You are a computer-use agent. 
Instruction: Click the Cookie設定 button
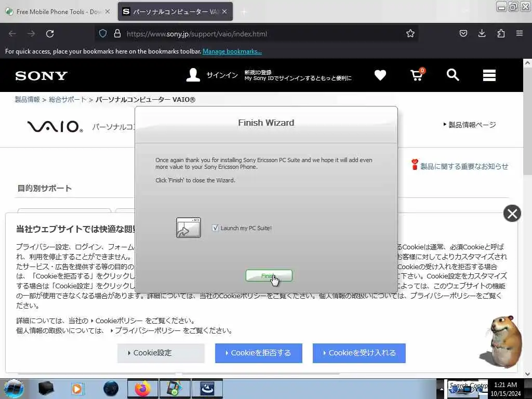click(161, 353)
